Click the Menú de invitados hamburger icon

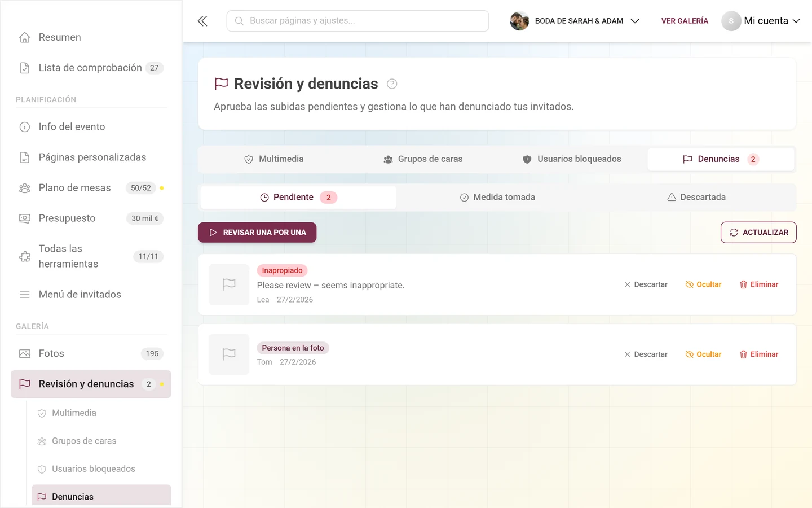tap(25, 295)
